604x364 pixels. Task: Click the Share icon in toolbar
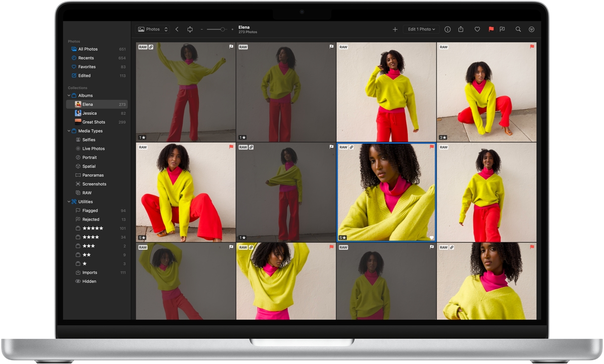(461, 29)
